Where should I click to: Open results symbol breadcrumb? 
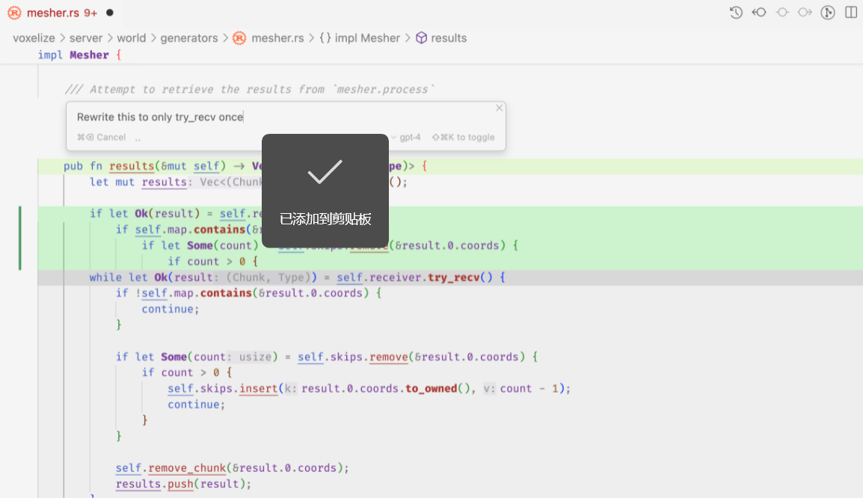click(441, 38)
